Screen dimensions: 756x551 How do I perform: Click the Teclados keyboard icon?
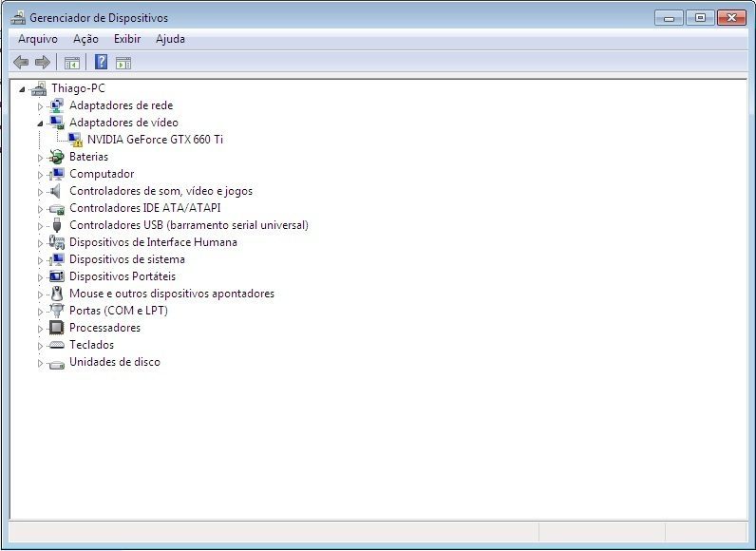57,345
